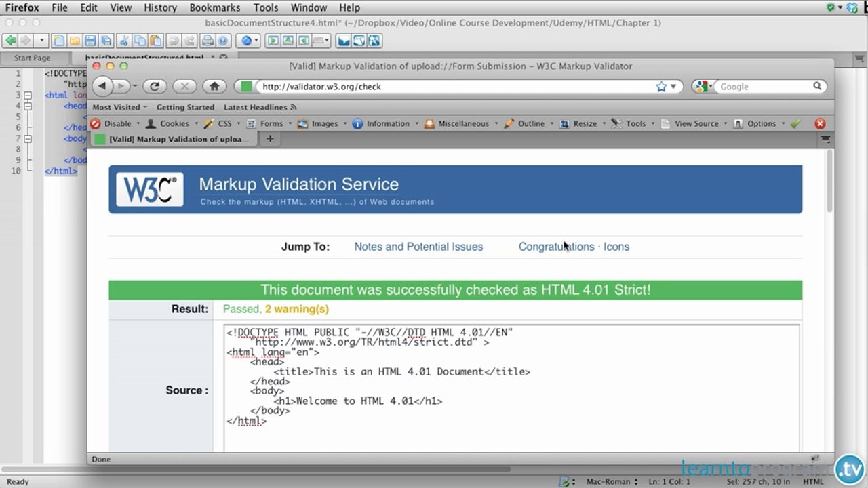Open the File menu in the menu bar

click(x=60, y=7)
